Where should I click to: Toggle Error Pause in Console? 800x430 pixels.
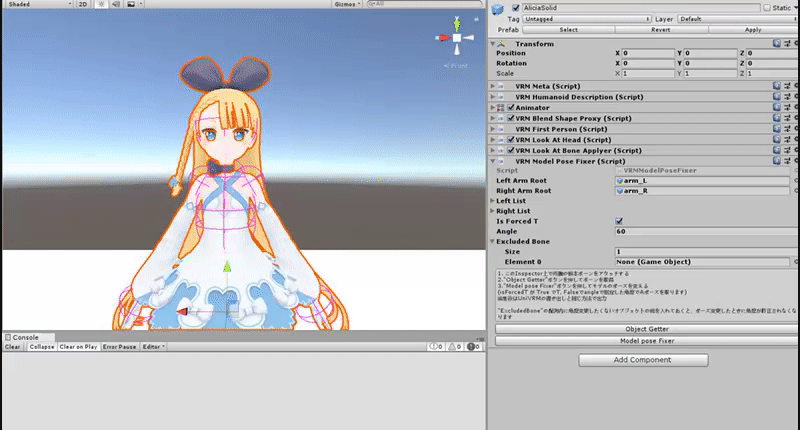point(119,347)
